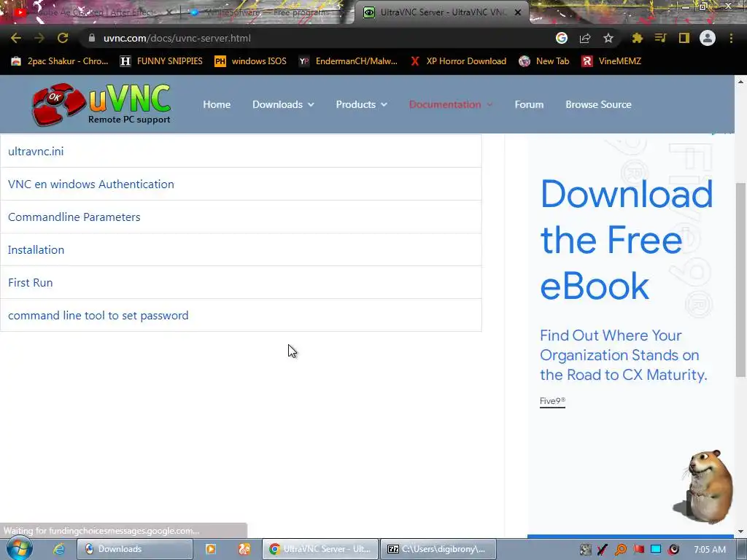Open the XP Horror Download bookmark
This screenshot has width=747, height=560.
pos(458,61)
